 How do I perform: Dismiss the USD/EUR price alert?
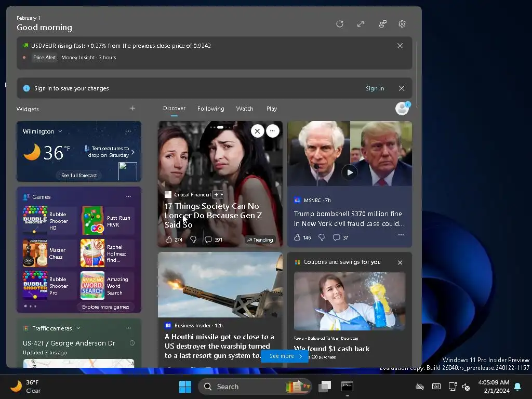(x=400, y=46)
